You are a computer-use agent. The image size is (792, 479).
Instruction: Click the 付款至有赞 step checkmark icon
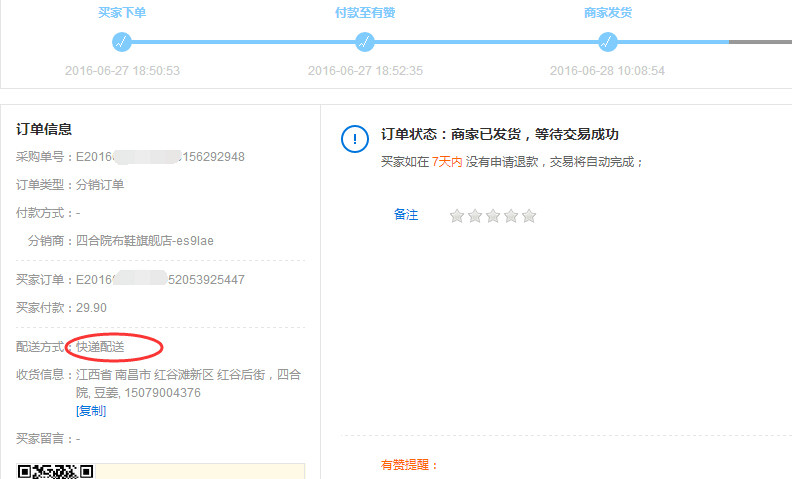(x=365, y=42)
